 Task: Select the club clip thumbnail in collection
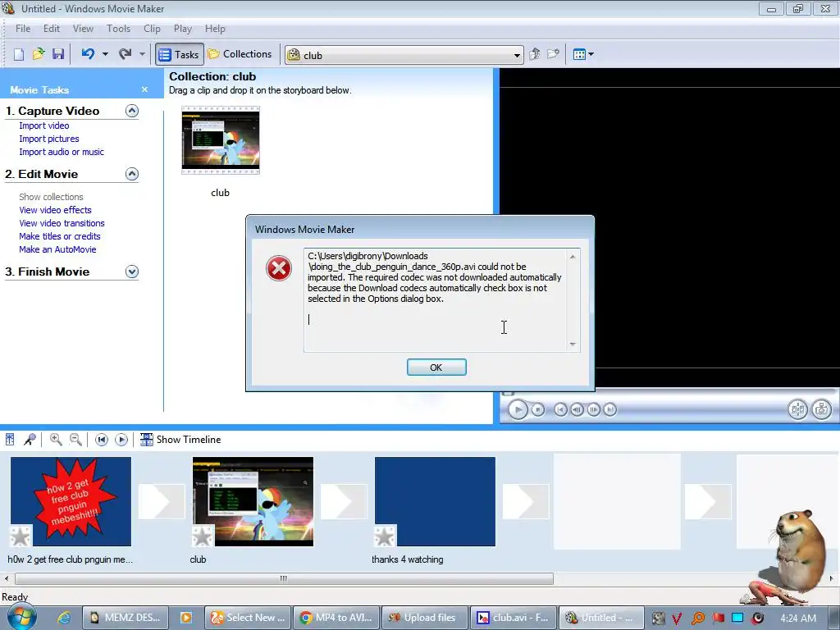pos(220,140)
